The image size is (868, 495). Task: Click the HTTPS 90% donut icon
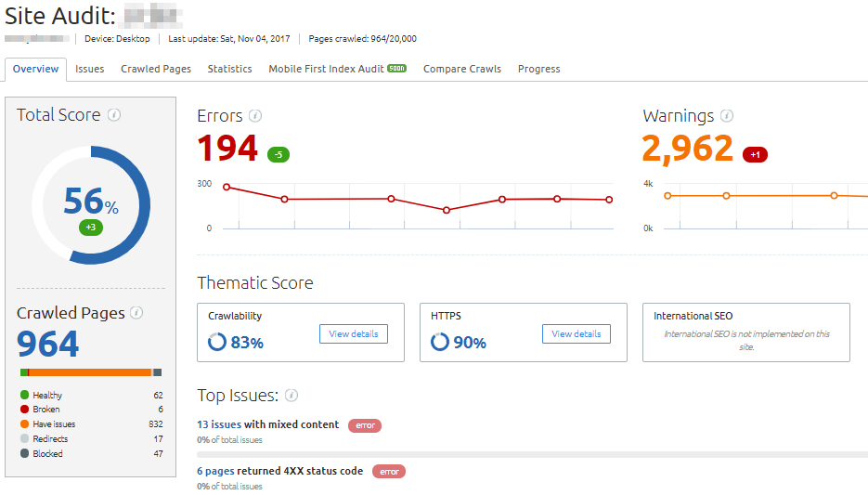pyautogui.click(x=440, y=343)
